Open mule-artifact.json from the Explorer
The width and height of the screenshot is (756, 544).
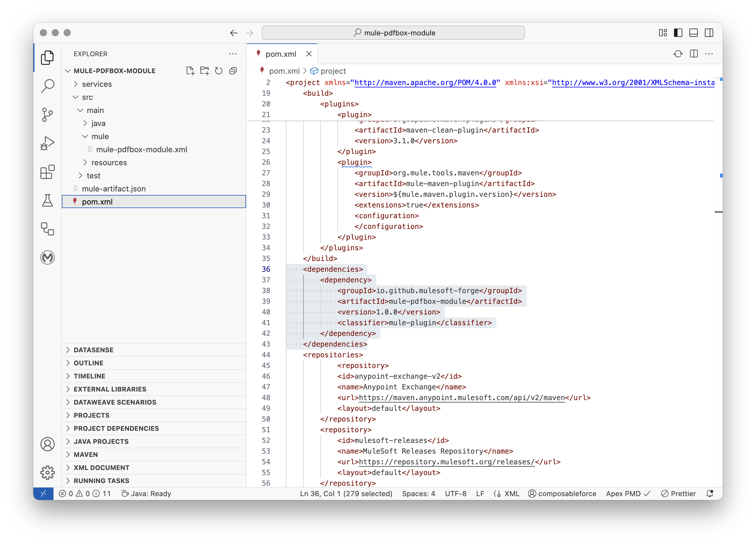tap(114, 188)
